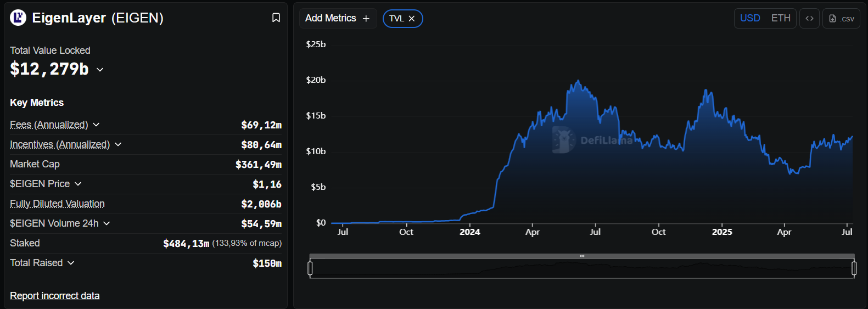Click the right handle of range slider
868x309 pixels.
[x=854, y=268]
